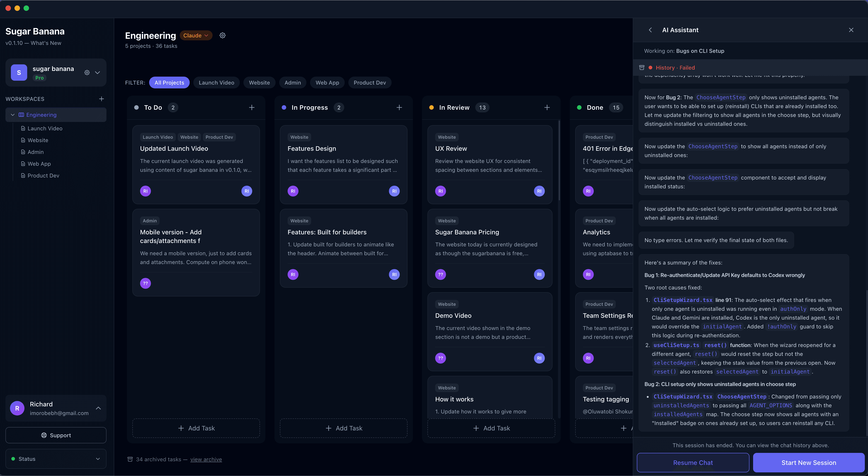Collapse the Engineering workspace tree
Screen dimensions: 868x476
pyautogui.click(x=13, y=115)
